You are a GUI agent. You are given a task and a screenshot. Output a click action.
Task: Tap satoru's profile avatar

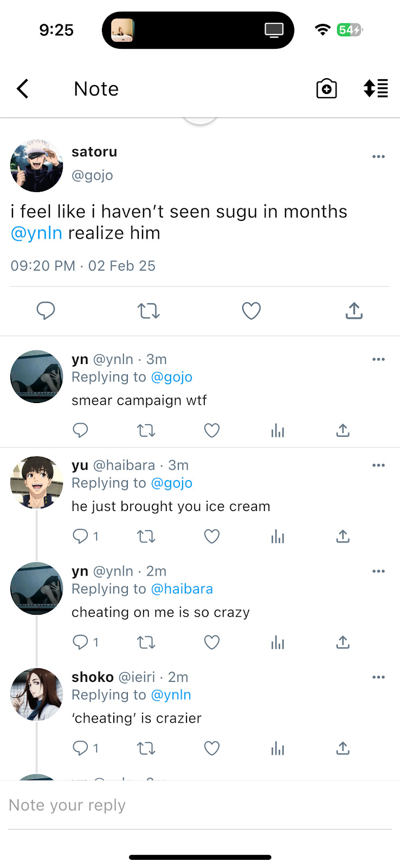[x=37, y=165]
